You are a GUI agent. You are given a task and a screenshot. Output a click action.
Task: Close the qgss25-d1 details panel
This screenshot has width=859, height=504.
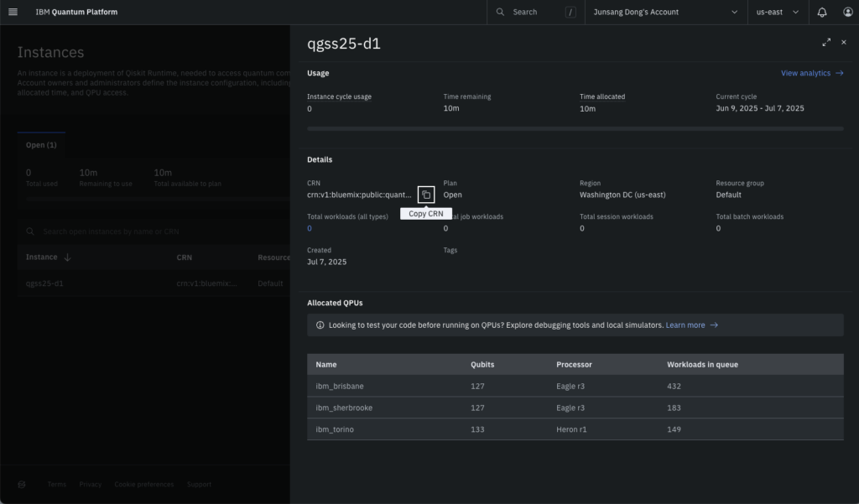(x=844, y=42)
